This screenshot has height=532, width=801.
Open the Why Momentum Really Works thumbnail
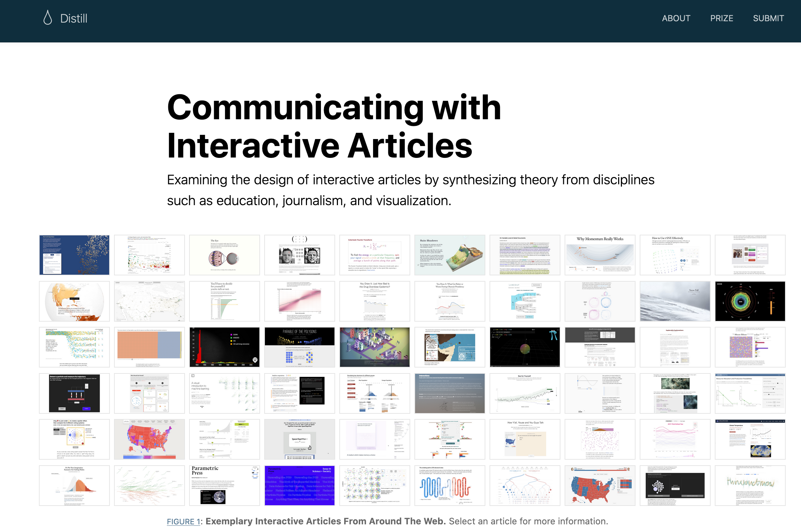click(600, 255)
